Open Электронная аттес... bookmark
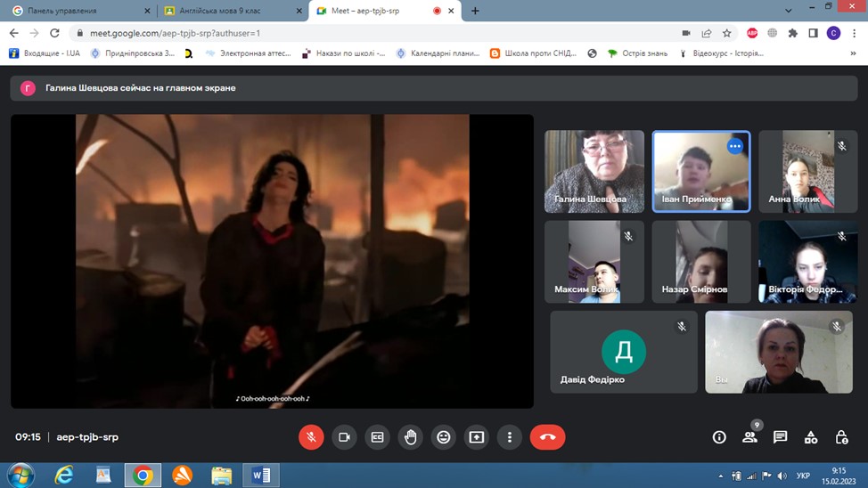Screen dimensions: 868x488 [x=248, y=53]
